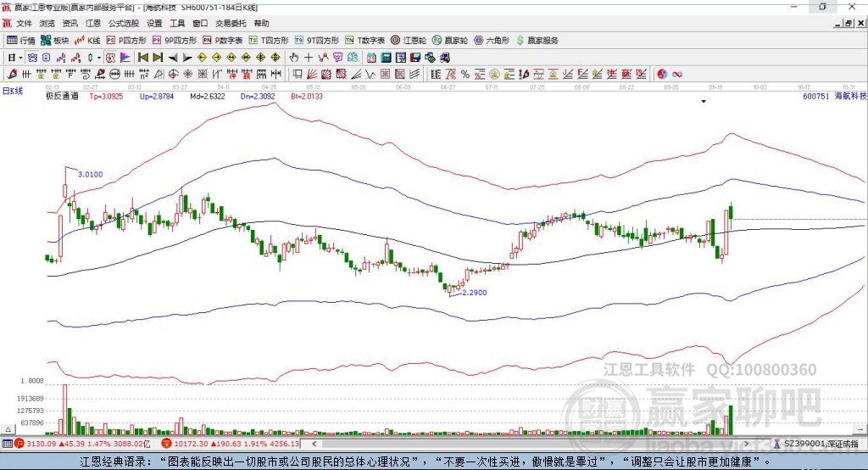Open the calculator icon

[386, 58]
